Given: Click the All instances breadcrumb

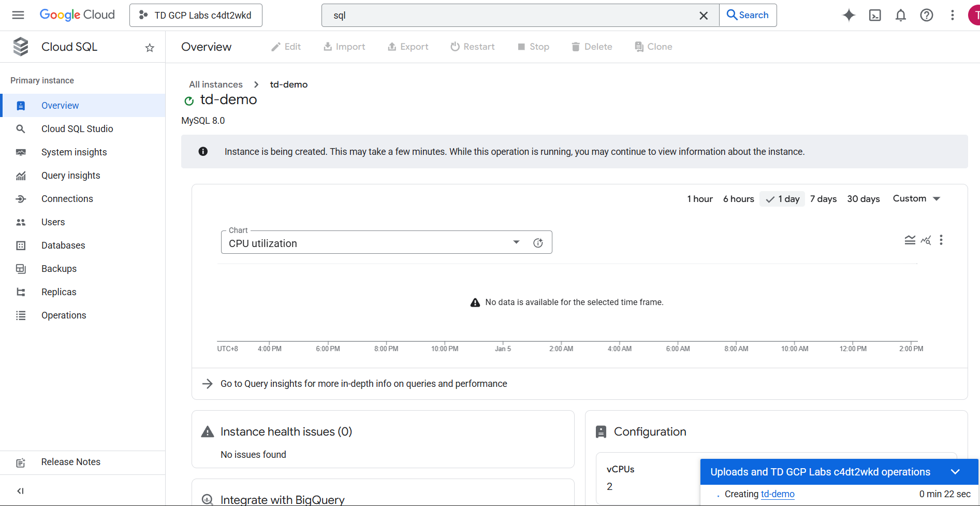Looking at the screenshot, I should 216,84.
